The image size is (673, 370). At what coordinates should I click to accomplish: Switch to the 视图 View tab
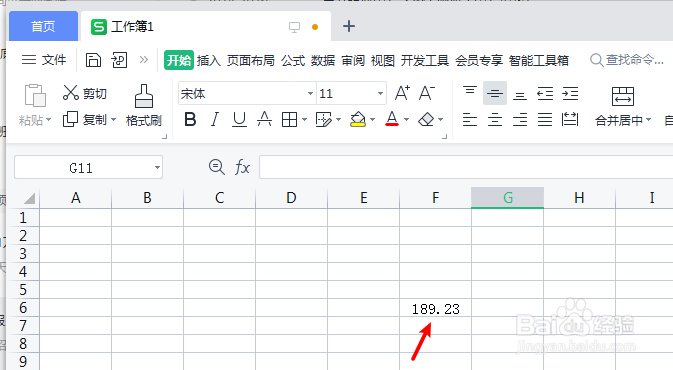[382, 61]
